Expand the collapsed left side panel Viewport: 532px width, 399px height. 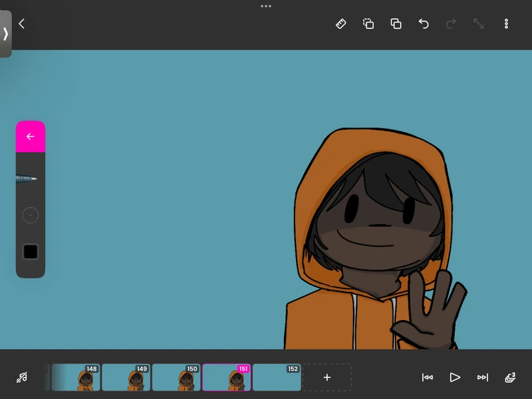6,33
